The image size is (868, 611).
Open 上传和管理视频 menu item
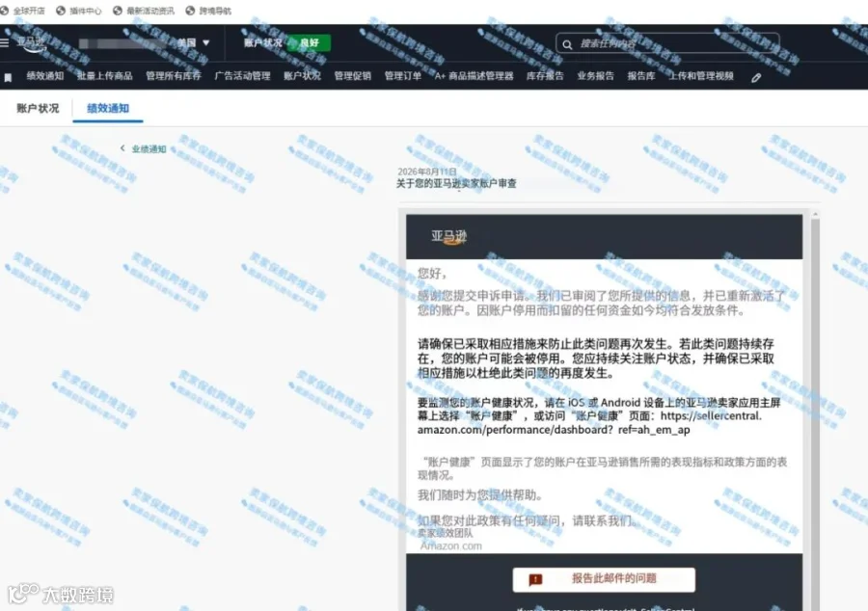click(x=701, y=76)
